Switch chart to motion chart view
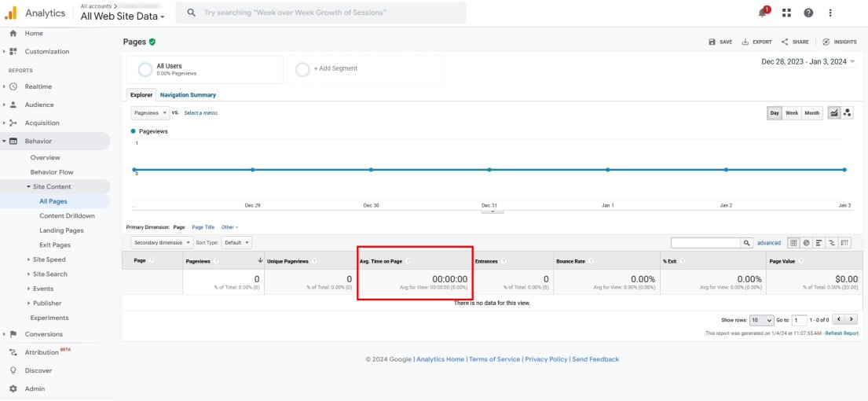 pos(848,113)
